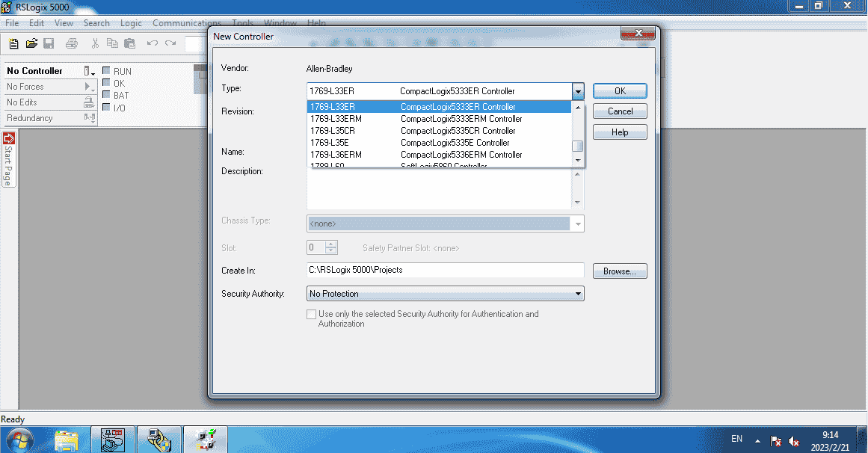The height and width of the screenshot is (453, 868).
Task: Open the Communications menu
Action: click(x=187, y=23)
